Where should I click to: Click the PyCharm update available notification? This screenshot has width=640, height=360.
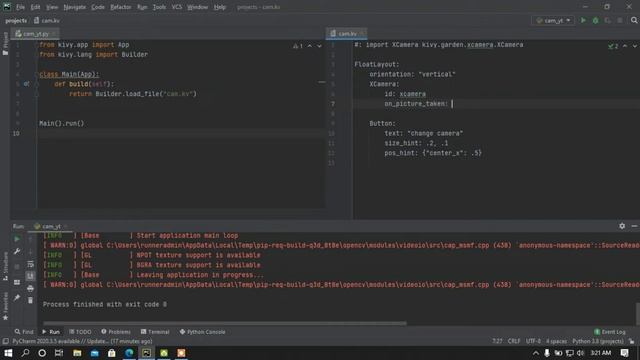(82, 341)
